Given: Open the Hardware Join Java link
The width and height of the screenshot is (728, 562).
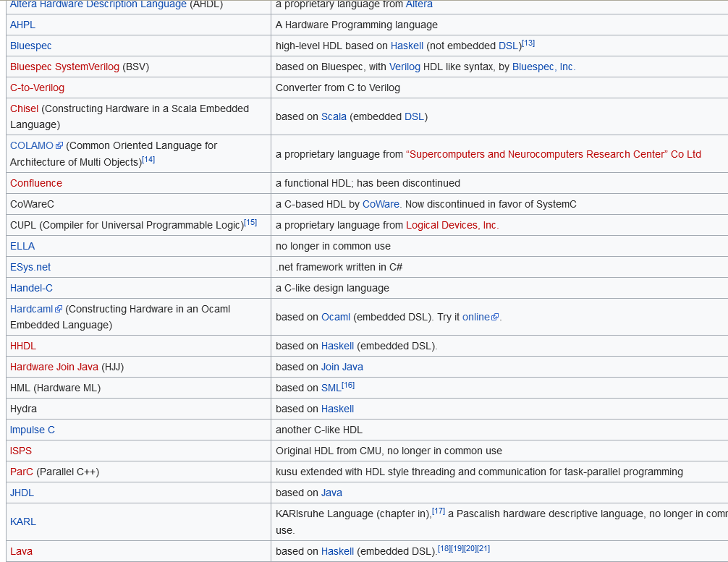Looking at the screenshot, I should point(54,367).
